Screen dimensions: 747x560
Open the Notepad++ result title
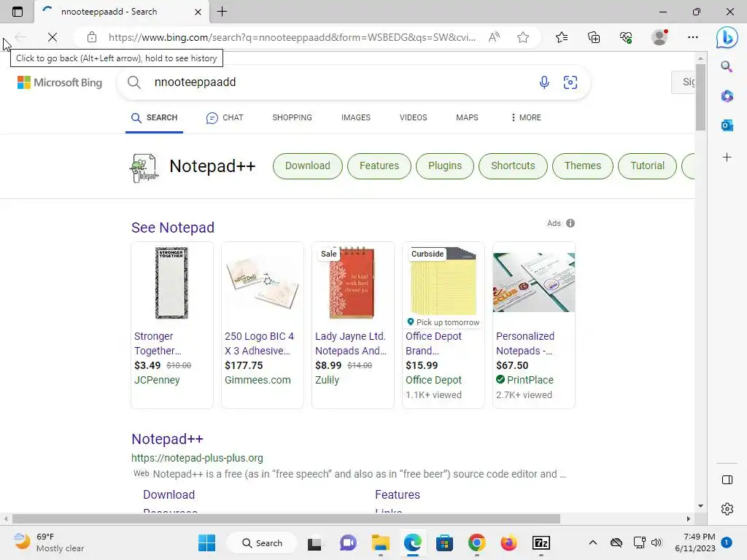tap(167, 439)
